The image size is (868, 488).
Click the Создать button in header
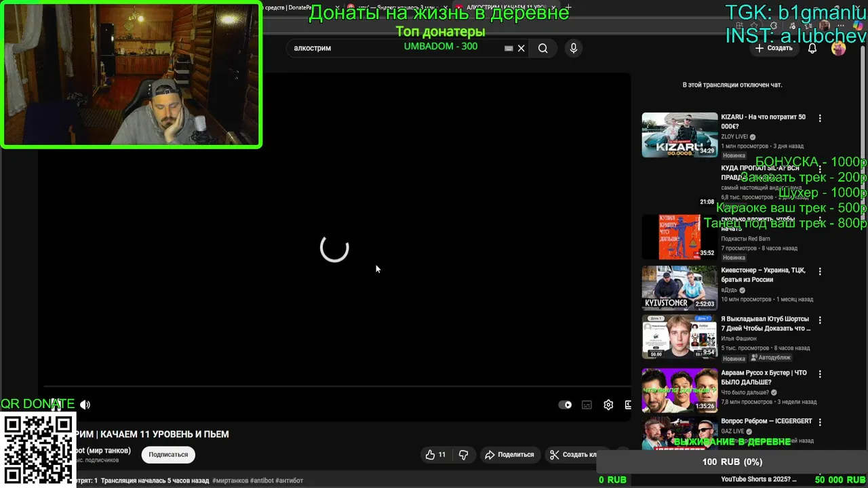tap(774, 48)
